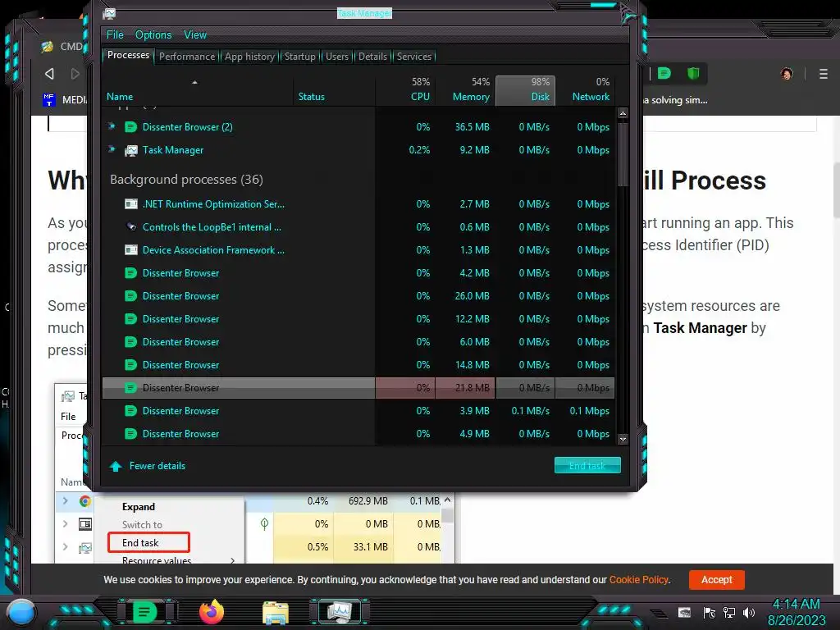Click the Task Manager process row icon

pos(130,151)
